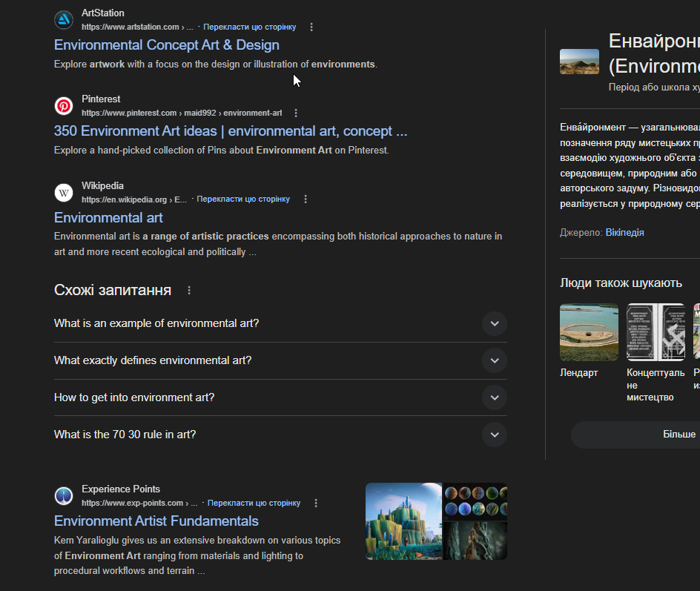Click the Wikipedia site favicon
700x591 pixels.
64,193
